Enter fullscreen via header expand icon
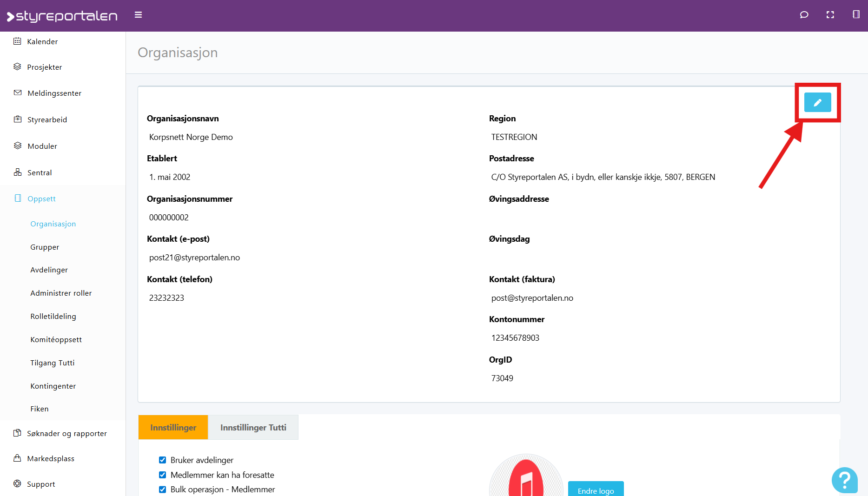Image resolution: width=868 pixels, height=496 pixels. coord(830,15)
